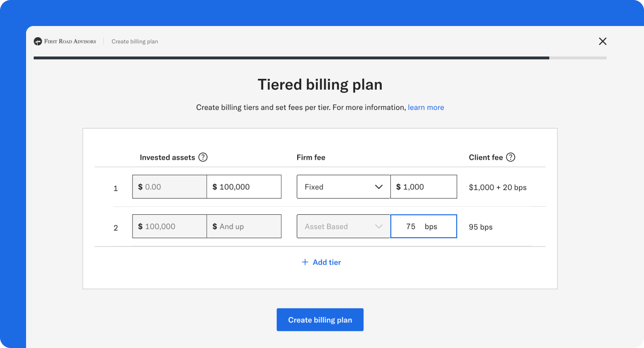644x348 pixels.
Task: Click the Firm fee column header
Action: (311, 157)
